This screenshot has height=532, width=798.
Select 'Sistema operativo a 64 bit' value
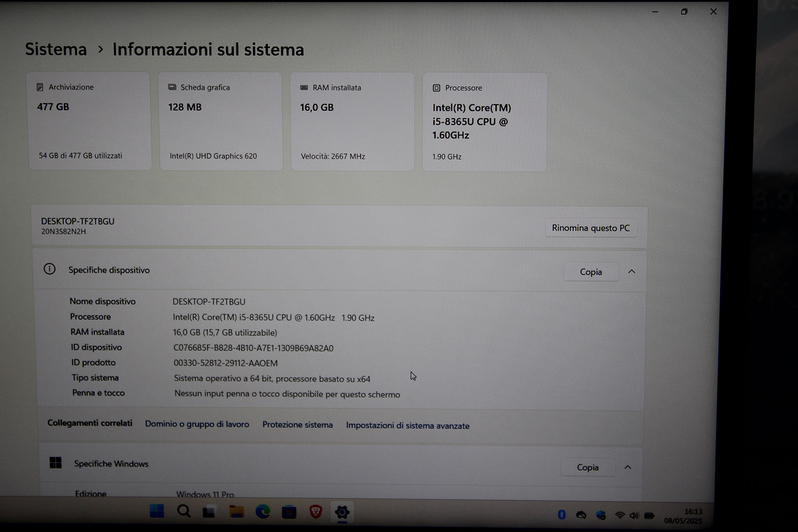click(272, 378)
